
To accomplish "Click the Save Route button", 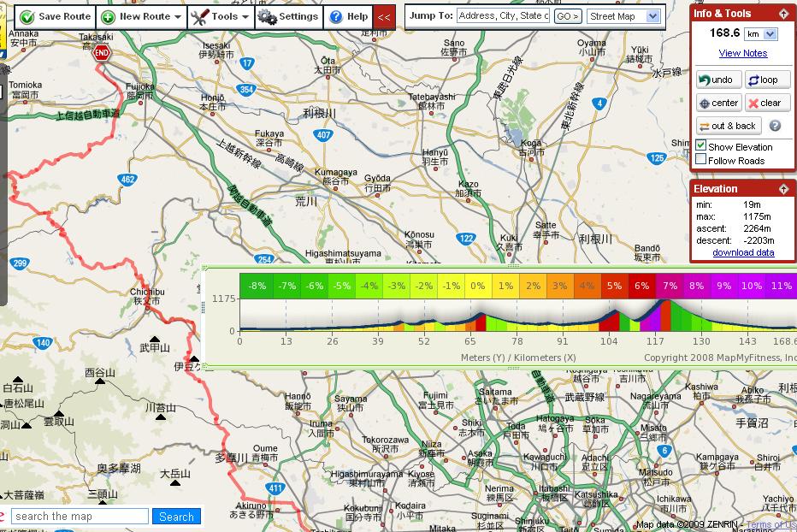I will (x=56, y=16).
